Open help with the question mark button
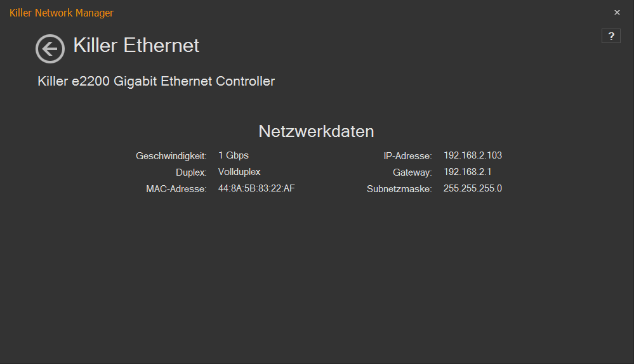The image size is (634, 364). pyautogui.click(x=611, y=36)
